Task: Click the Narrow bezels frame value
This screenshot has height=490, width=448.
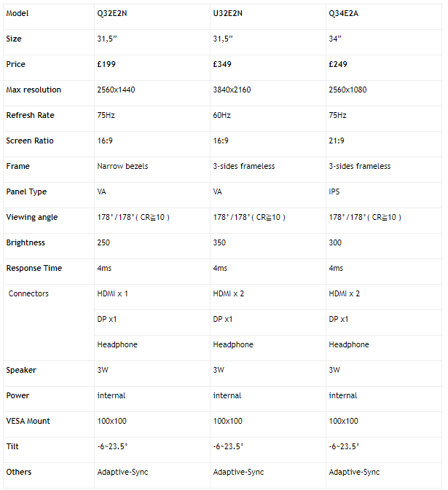Action: tap(122, 166)
